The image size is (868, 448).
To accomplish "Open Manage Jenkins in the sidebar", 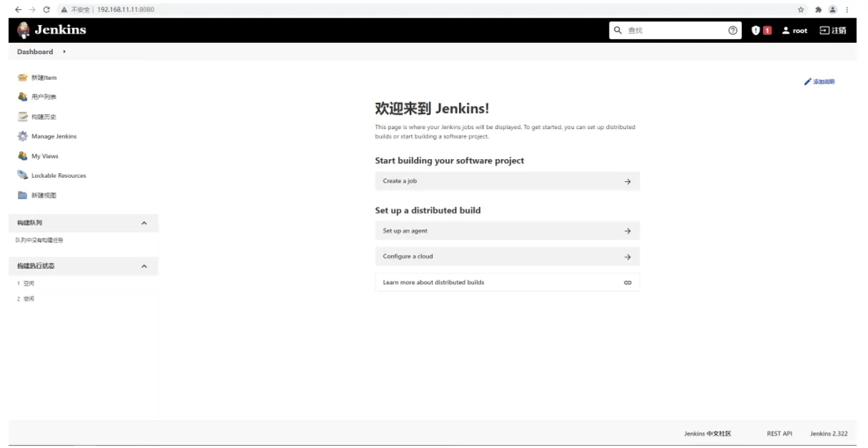I will click(54, 136).
